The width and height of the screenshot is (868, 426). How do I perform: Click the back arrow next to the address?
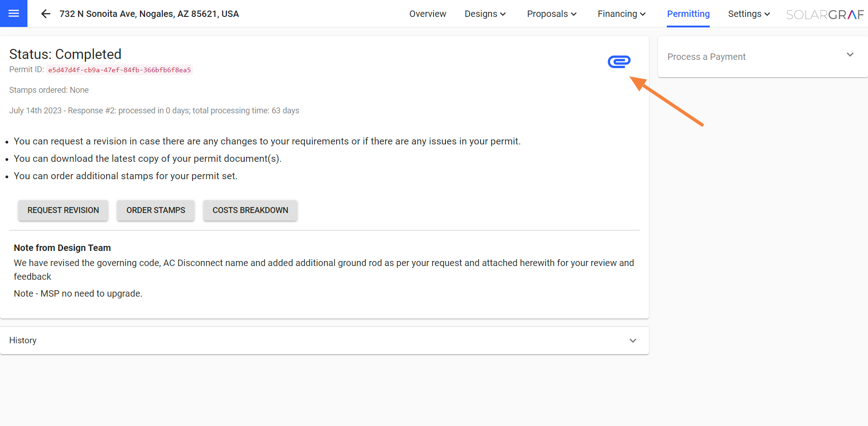pos(46,14)
